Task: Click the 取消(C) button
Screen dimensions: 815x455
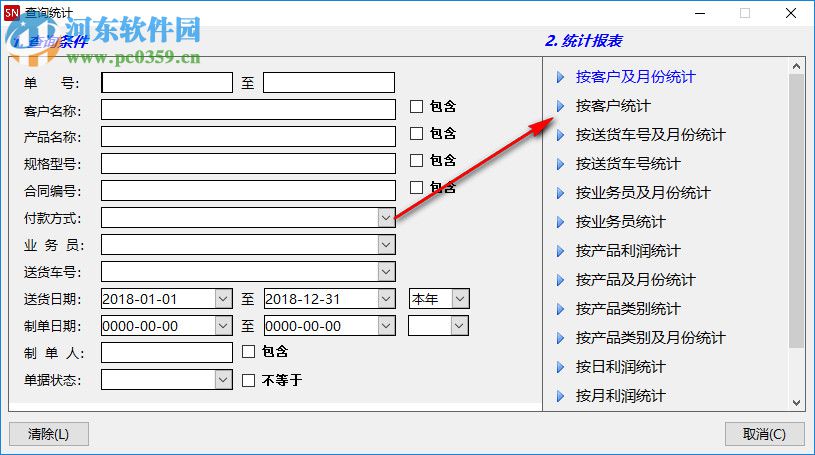Action: click(765, 434)
